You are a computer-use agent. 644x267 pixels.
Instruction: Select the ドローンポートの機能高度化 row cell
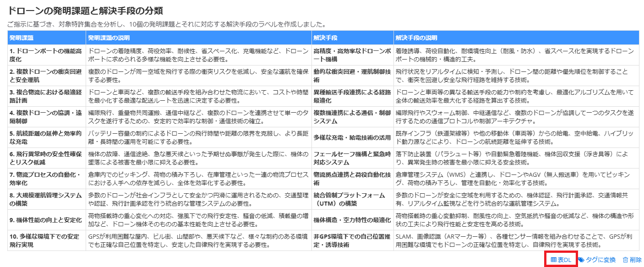[x=46, y=55]
